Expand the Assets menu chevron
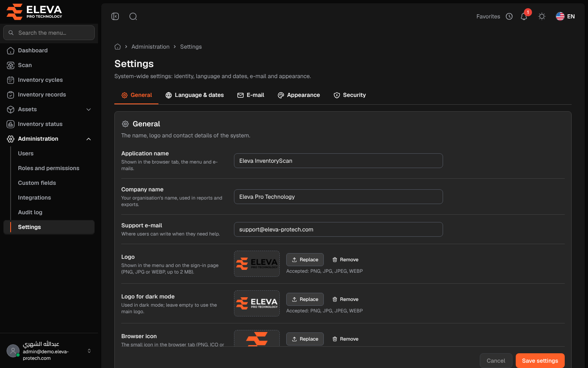The height and width of the screenshot is (368, 588). (89, 109)
